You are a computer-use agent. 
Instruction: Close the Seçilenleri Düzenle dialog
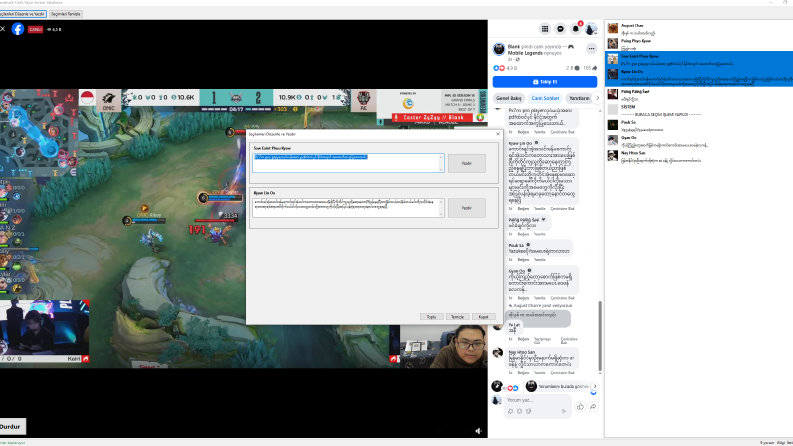[498, 134]
